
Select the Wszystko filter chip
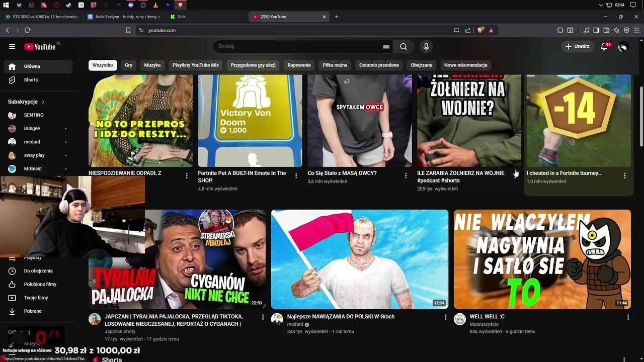pos(103,65)
